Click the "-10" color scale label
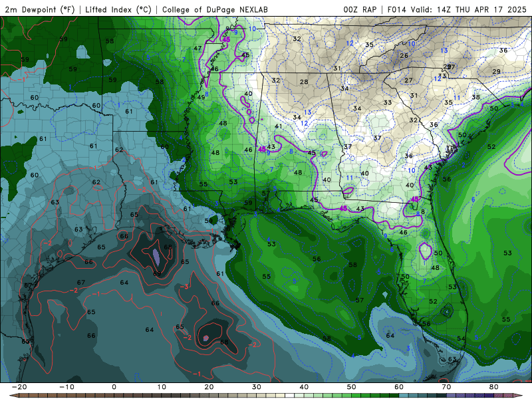 point(66,387)
